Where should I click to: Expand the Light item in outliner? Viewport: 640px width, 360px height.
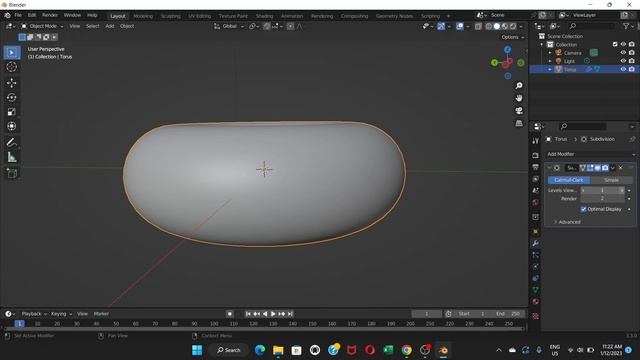pyautogui.click(x=550, y=61)
